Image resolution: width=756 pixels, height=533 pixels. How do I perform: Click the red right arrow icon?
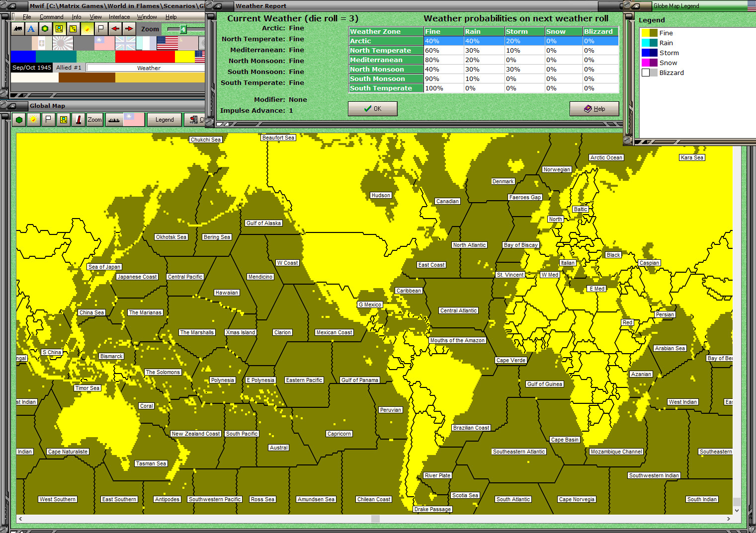click(129, 29)
